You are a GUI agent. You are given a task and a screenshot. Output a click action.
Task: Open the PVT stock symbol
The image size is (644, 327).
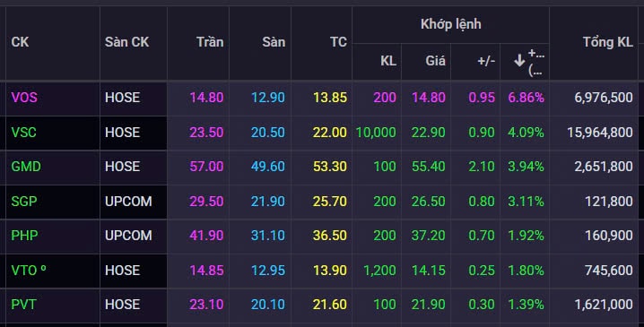point(24,305)
